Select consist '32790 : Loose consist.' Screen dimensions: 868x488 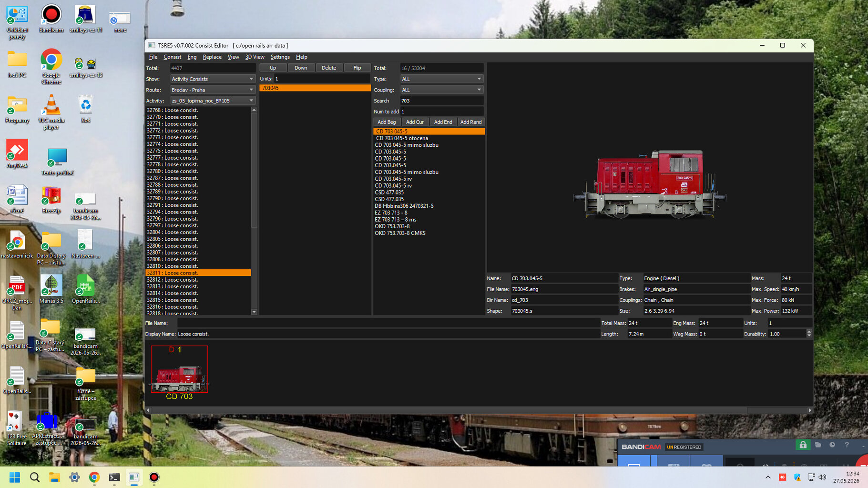tap(198, 198)
